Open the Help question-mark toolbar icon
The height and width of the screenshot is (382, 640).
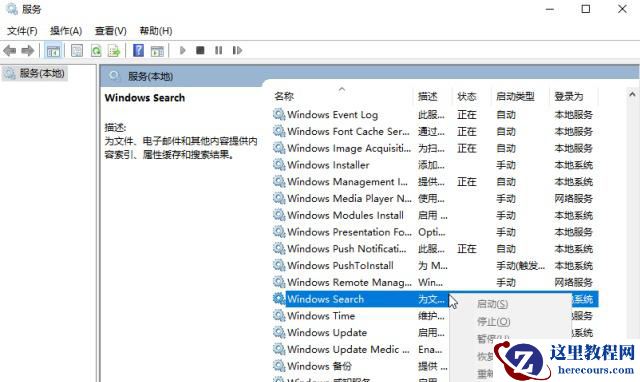pyautogui.click(x=138, y=51)
